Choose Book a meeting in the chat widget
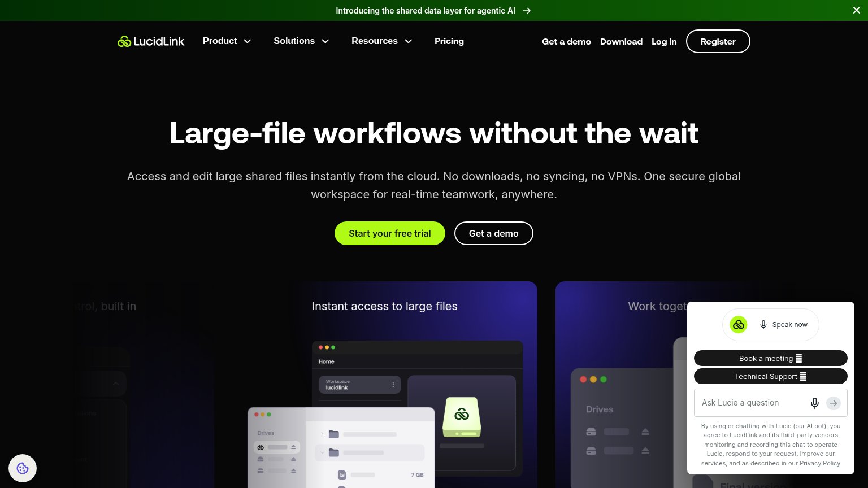Screen dimensions: 868x488 point(771,358)
